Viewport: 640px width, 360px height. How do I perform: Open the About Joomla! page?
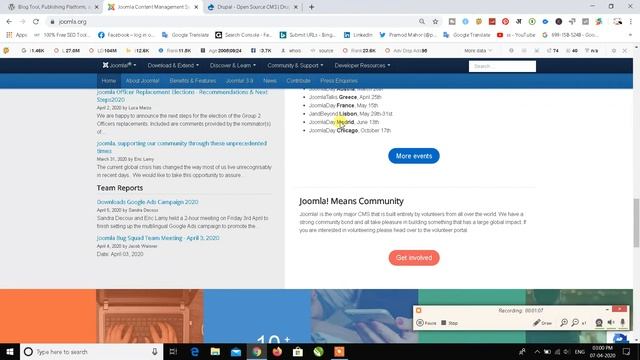point(142,81)
